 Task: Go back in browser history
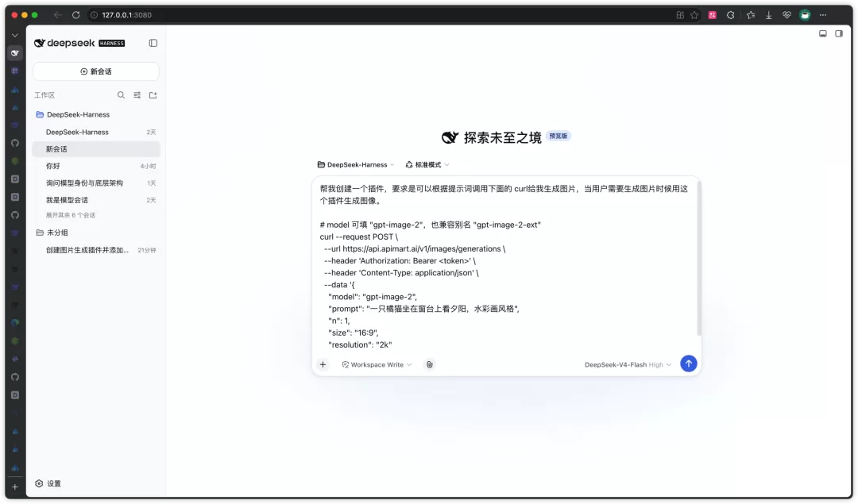(x=57, y=15)
